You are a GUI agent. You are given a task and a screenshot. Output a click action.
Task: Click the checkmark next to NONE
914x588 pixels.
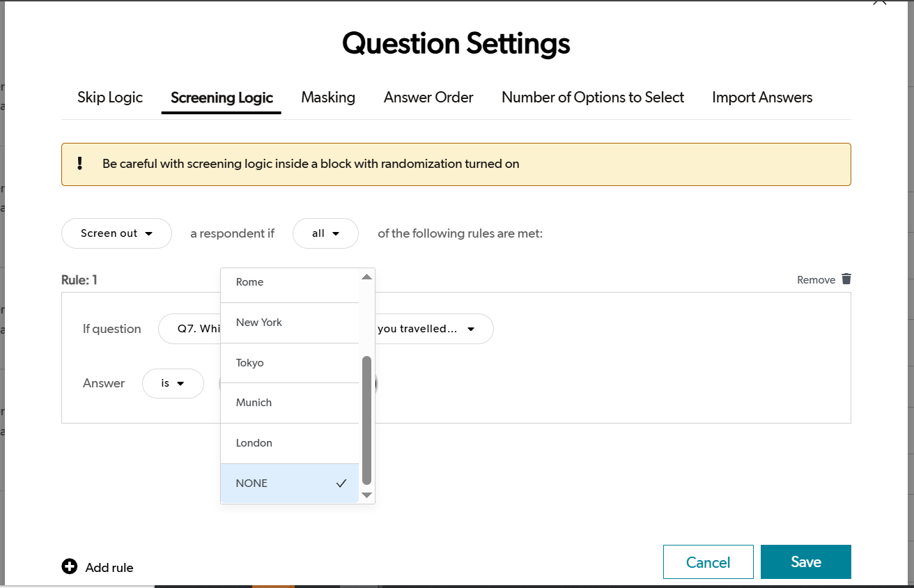coord(341,483)
